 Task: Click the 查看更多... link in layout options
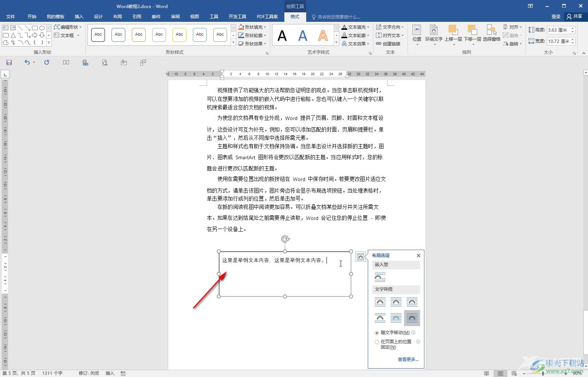[x=408, y=360]
